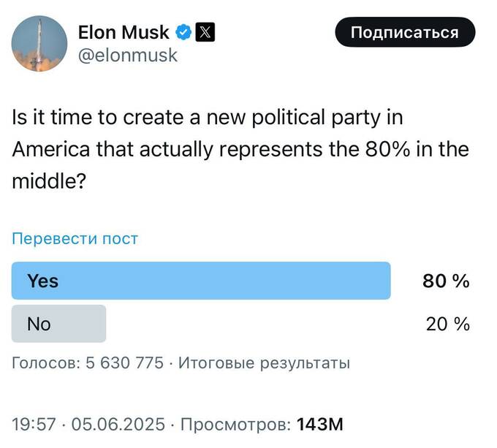This screenshot has width=497, height=448.
Task: Open the 19:57 post timestamp
Action: 34,424
